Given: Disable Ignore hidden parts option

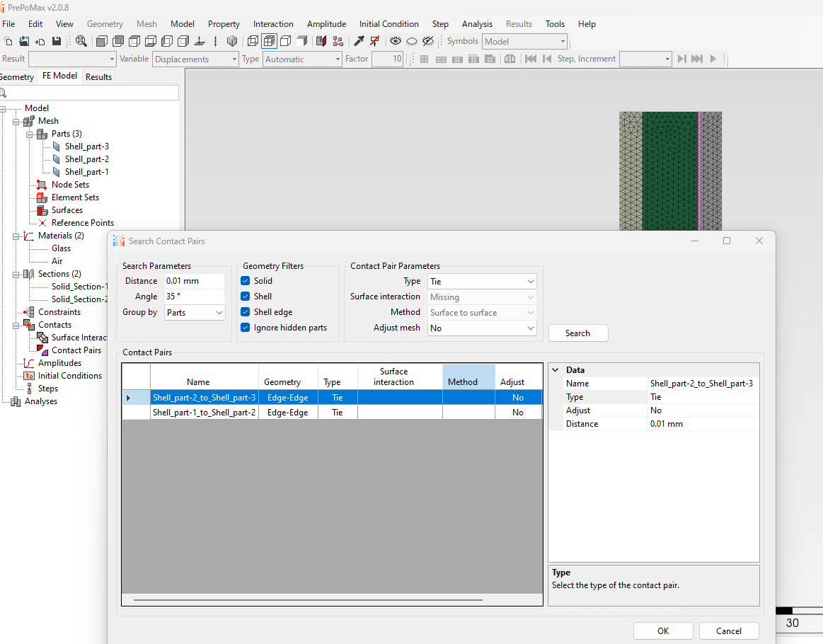Looking at the screenshot, I should (x=246, y=328).
